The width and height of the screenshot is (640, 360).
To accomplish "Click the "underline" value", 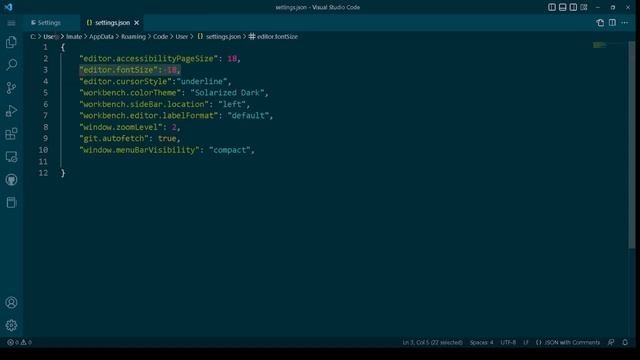I will pos(202,82).
